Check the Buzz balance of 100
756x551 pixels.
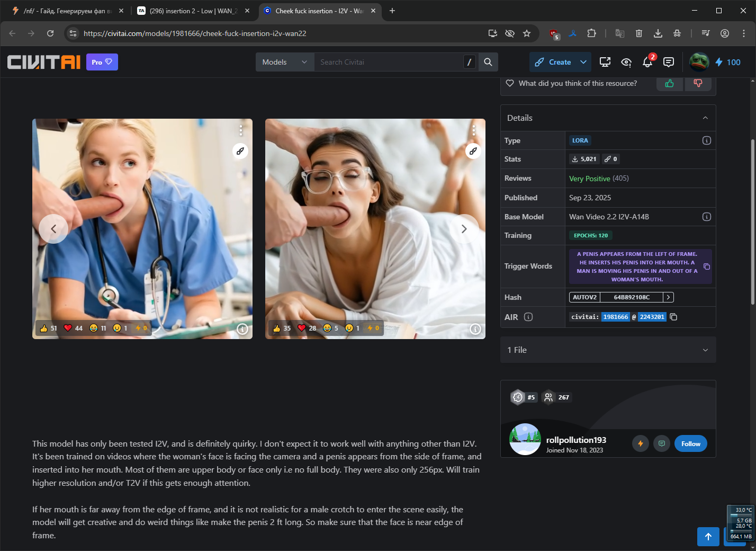pos(728,62)
